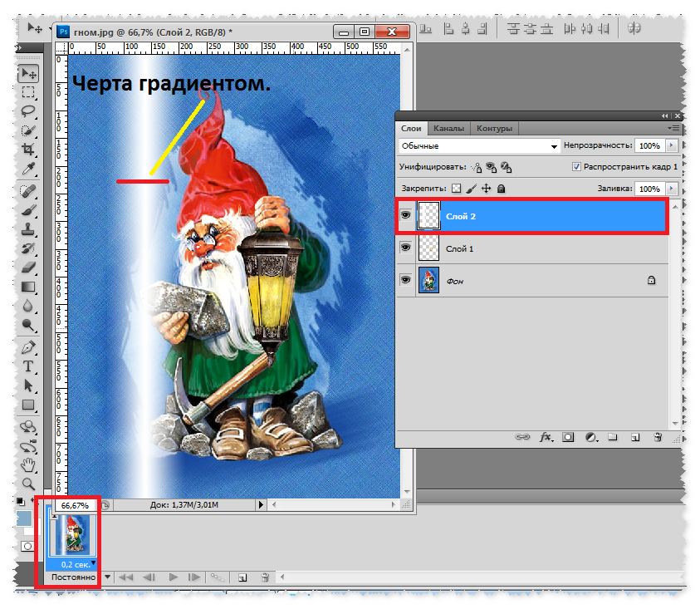Select the Rectangle shape tool

pos(28,405)
